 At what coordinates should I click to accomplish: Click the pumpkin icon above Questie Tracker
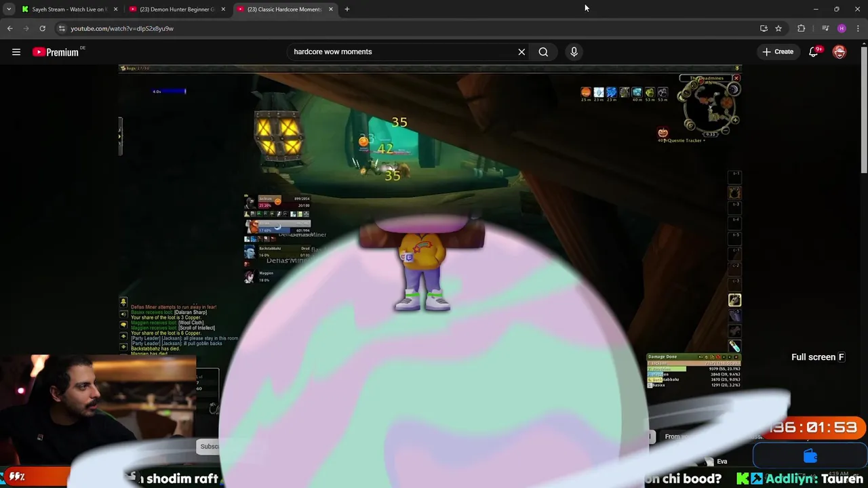[663, 132]
